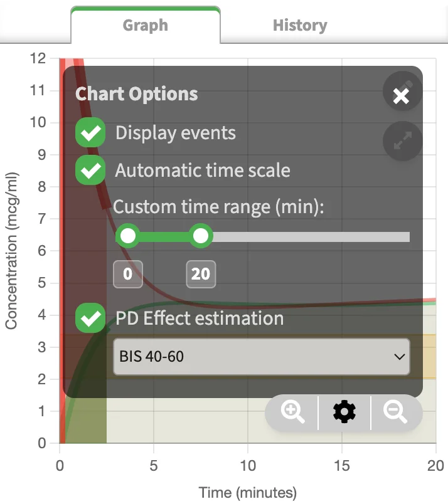
Task: Click the dropdown chevron arrow
Action: click(x=400, y=357)
